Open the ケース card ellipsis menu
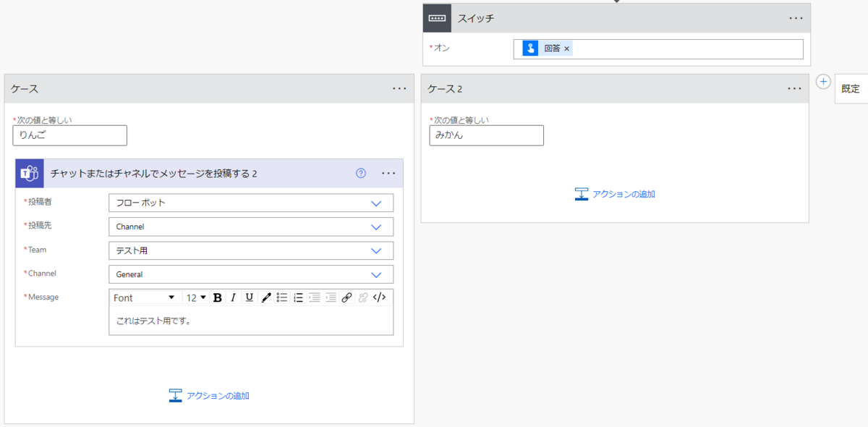This screenshot has width=868, height=427. point(400,88)
